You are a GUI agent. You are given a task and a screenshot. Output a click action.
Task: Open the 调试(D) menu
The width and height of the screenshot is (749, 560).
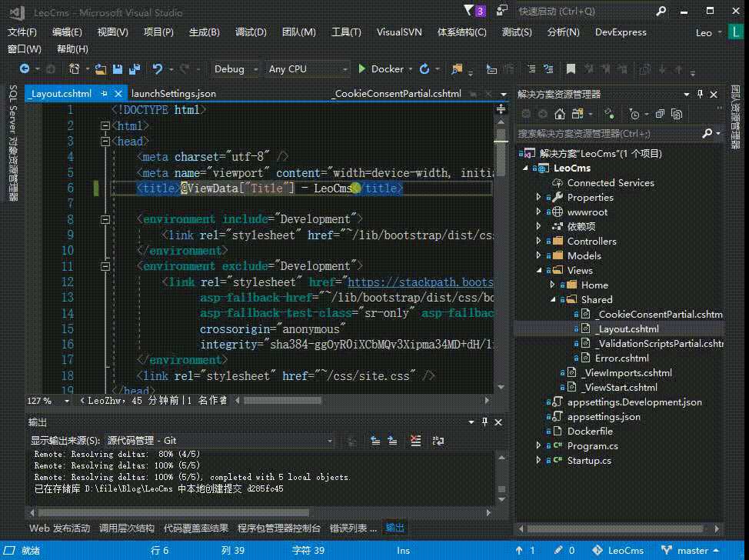pyautogui.click(x=251, y=32)
